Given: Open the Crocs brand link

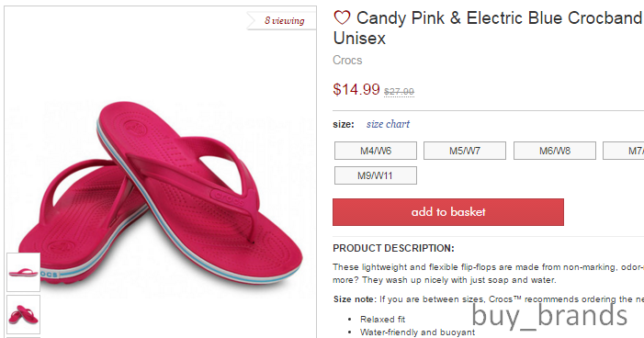Looking at the screenshot, I should coord(347,60).
